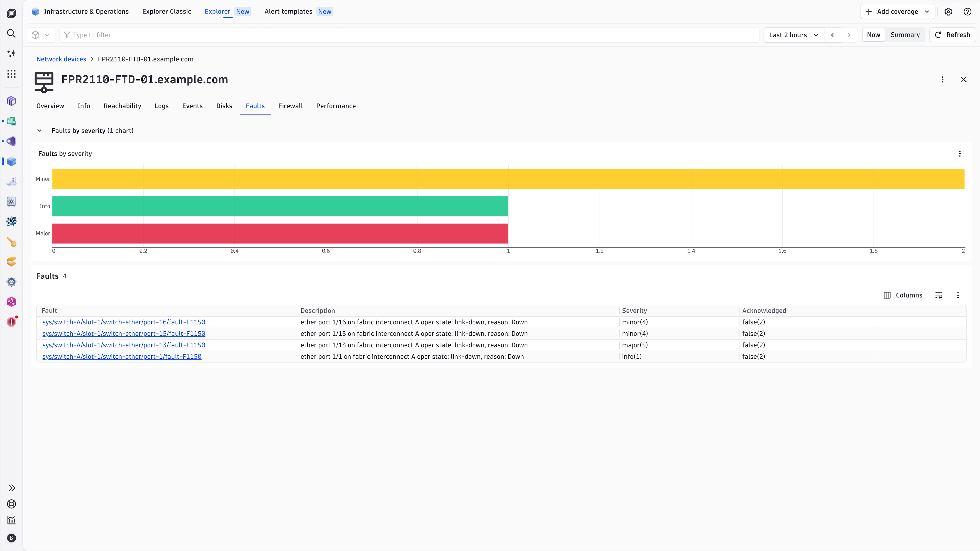980x551 pixels.
Task: Switch to the Performance tab
Action: (x=336, y=106)
